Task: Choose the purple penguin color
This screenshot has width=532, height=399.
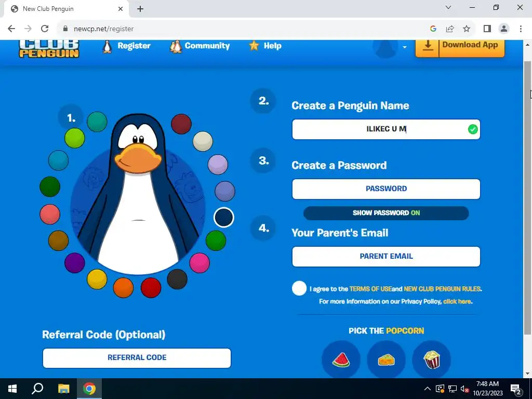Action: click(x=75, y=263)
